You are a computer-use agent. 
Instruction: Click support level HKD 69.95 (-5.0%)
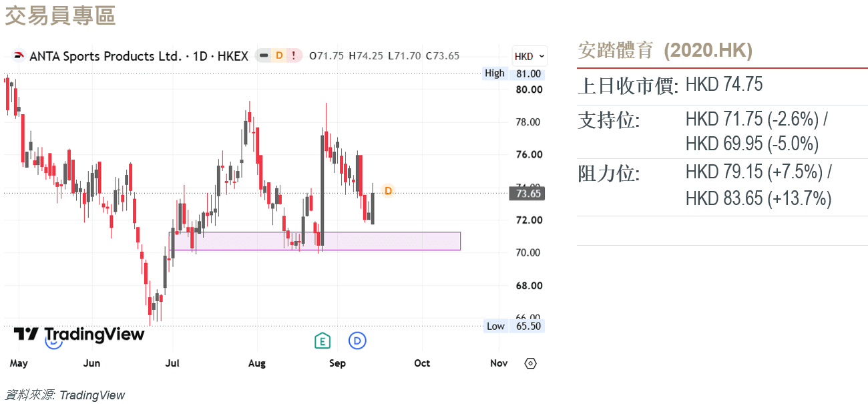pos(752,144)
